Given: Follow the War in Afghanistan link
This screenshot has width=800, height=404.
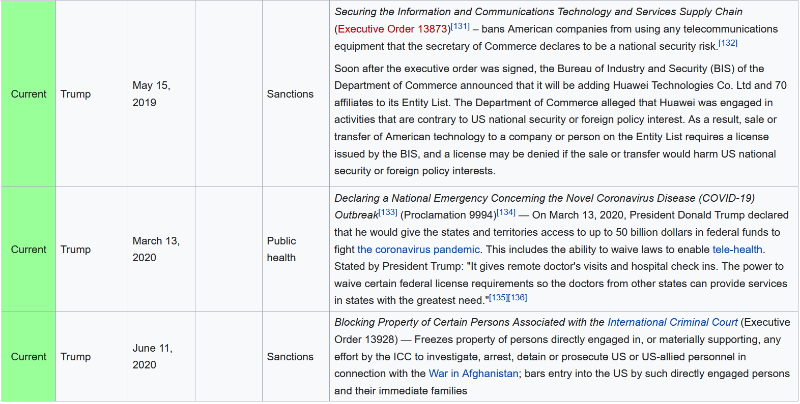Looking at the screenshot, I should (473, 373).
